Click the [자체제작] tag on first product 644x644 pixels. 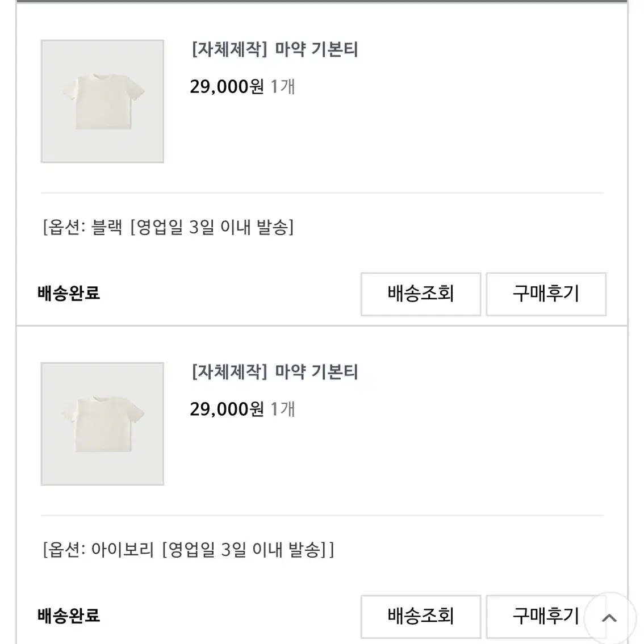pos(229,50)
